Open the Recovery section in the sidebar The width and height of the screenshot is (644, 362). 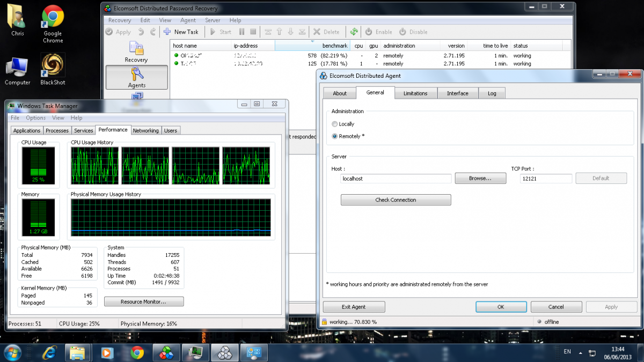pyautogui.click(x=136, y=51)
